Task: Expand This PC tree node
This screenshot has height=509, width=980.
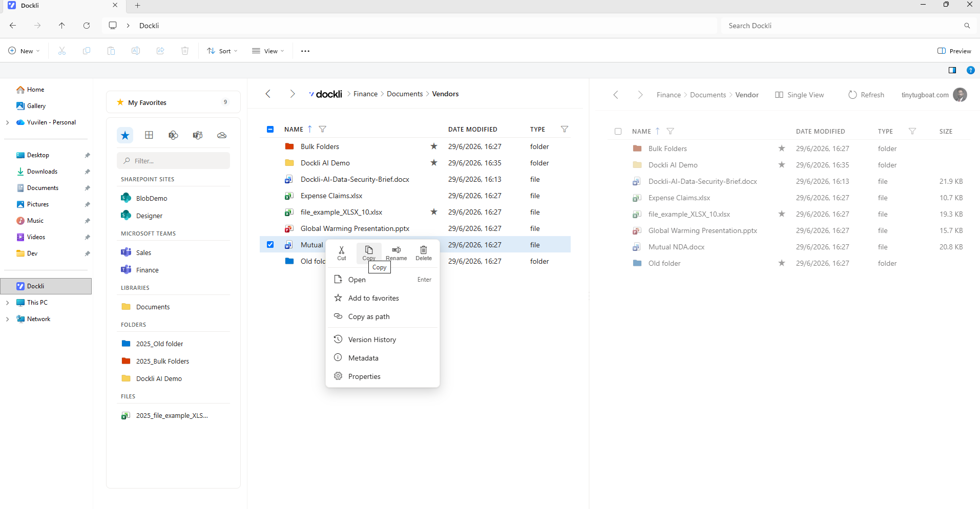Action: tap(7, 303)
